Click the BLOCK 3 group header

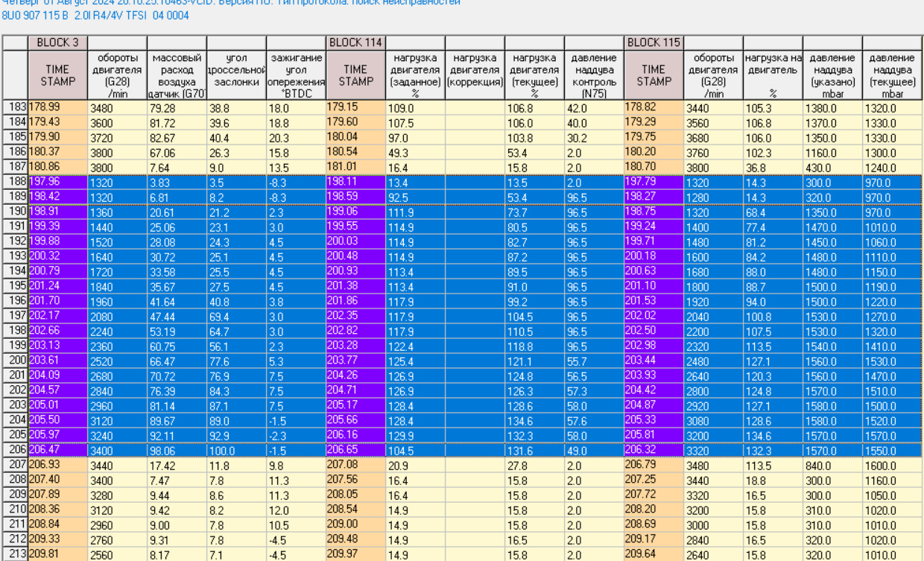click(57, 42)
